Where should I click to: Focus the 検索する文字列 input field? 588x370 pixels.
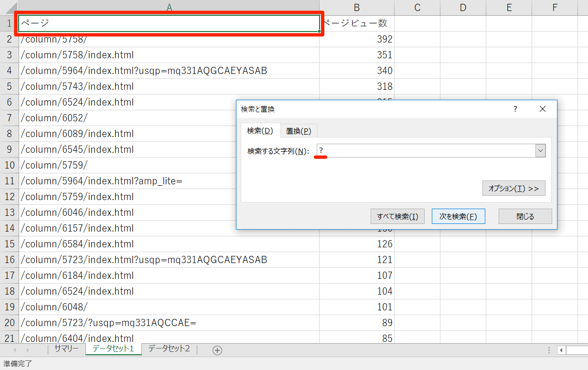426,150
